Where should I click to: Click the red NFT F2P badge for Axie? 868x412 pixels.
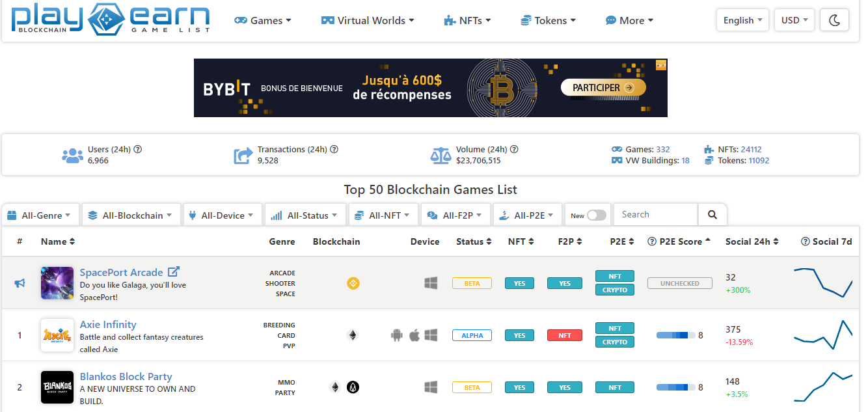(565, 335)
